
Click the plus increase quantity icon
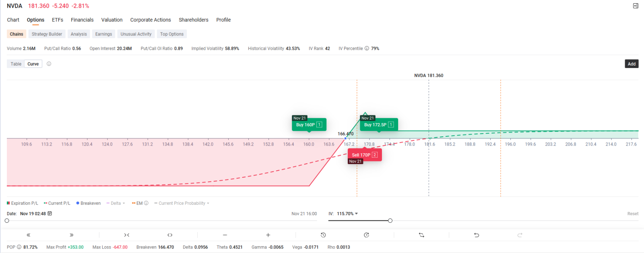tap(268, 235)
